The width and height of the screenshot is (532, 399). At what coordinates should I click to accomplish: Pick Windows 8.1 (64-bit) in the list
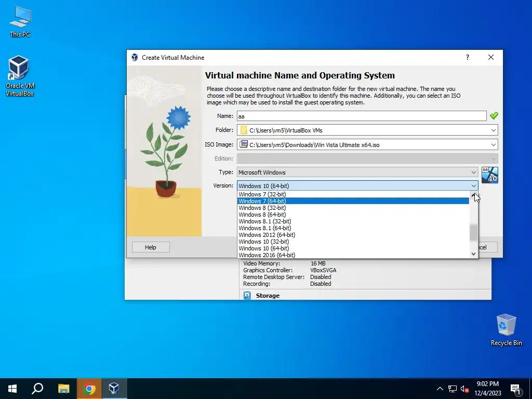[x=353, y=229]
